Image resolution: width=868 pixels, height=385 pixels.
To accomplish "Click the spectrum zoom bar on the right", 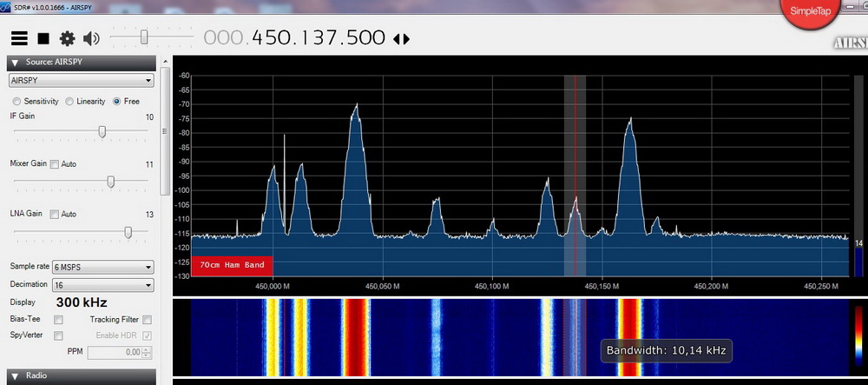I will (858, 176).
